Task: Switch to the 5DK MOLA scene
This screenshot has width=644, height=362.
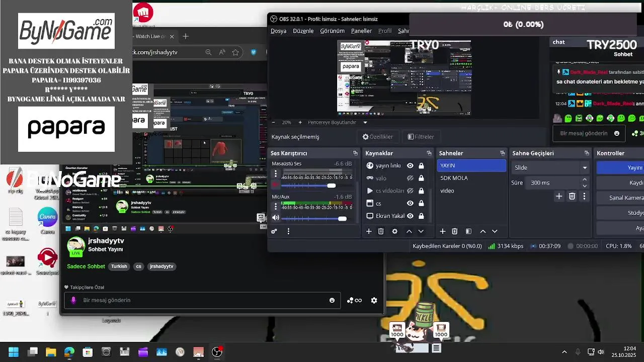Action: (x=471, y=178)
